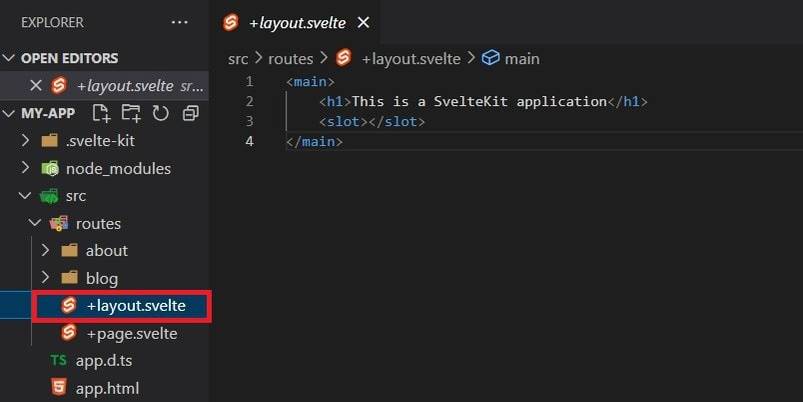Click routes in the breadcrumb path
This screenshot has width=803, height=402.
291,59
